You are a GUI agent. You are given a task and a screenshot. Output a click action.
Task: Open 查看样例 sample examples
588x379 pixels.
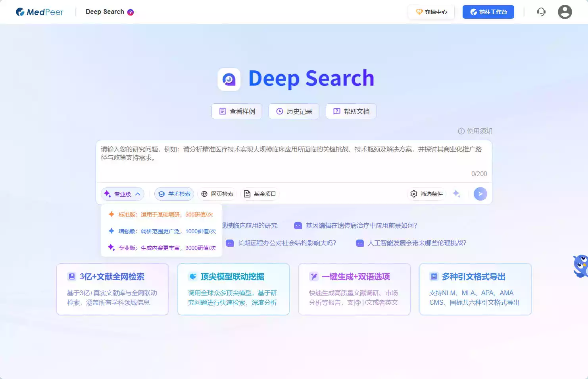(x=237, y=111)
